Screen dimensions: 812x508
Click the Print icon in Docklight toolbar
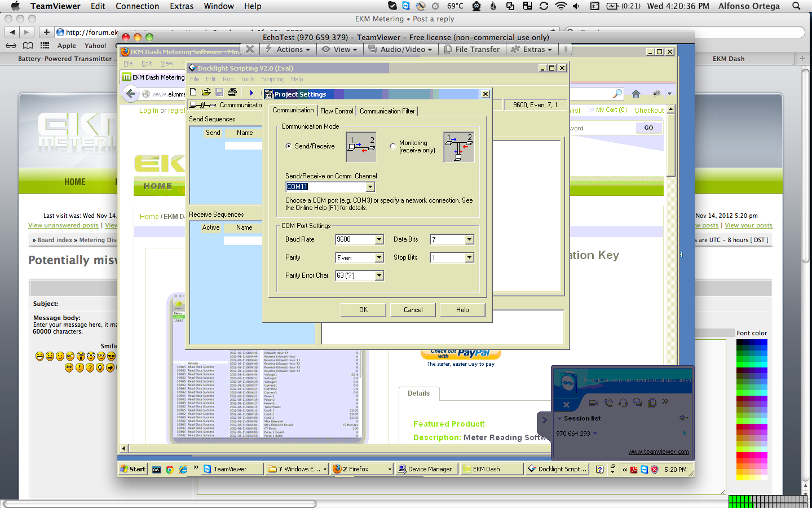pos(232,92)
